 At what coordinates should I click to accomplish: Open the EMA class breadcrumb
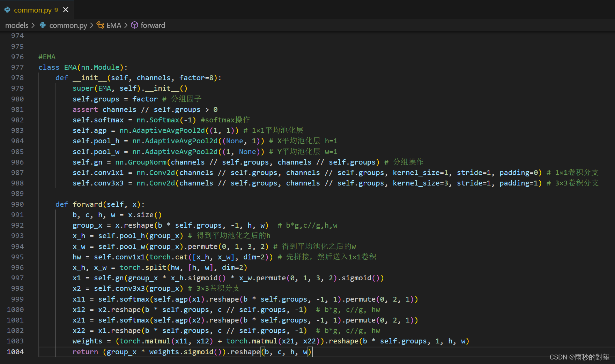(x=114, y=25)
